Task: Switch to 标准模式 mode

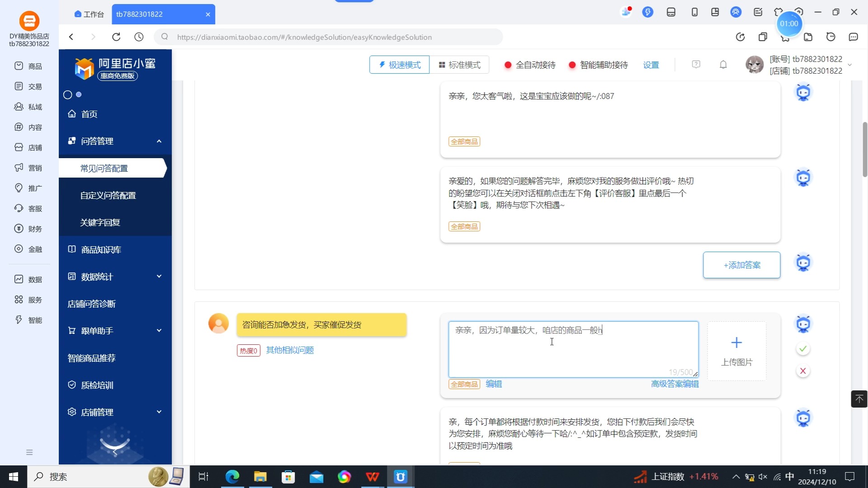Action: coord(459,65)
